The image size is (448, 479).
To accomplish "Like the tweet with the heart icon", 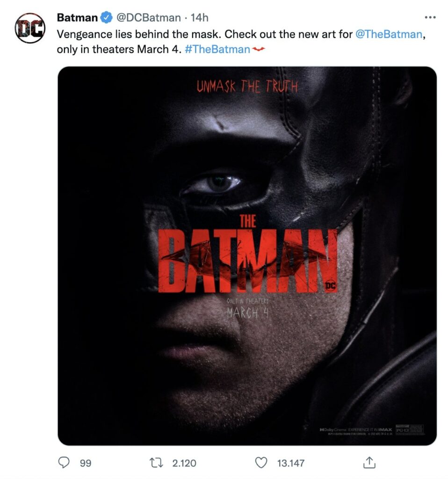I will 261,463.
